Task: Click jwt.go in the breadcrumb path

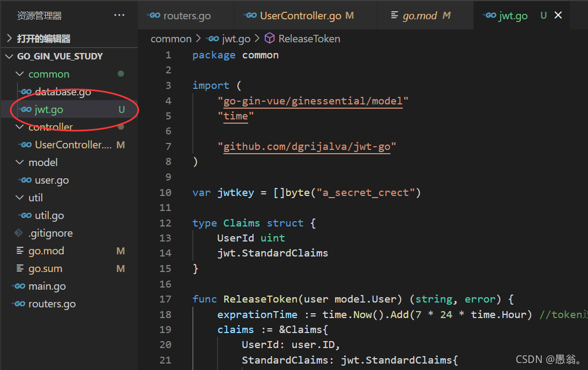Action: click(x=236, y=38)
